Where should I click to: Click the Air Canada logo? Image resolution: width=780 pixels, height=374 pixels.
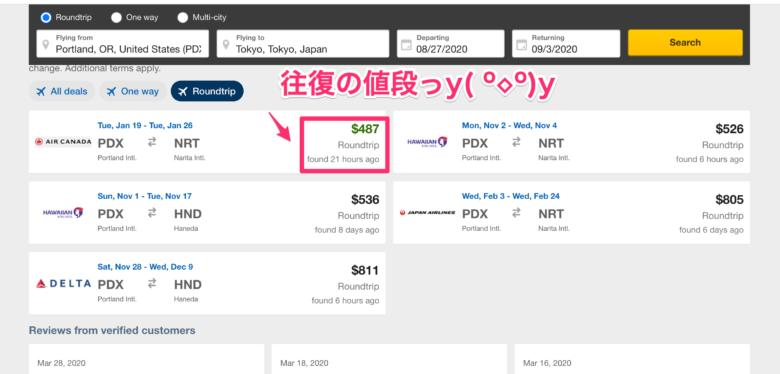pos(63,142)
